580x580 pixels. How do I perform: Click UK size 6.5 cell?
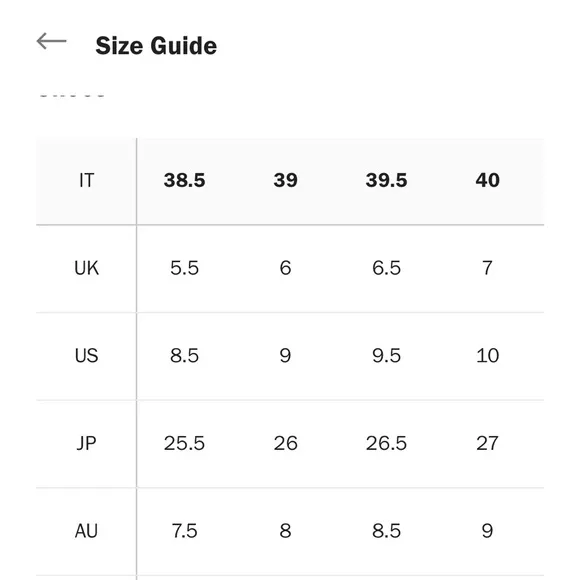(x=387, y=268)
